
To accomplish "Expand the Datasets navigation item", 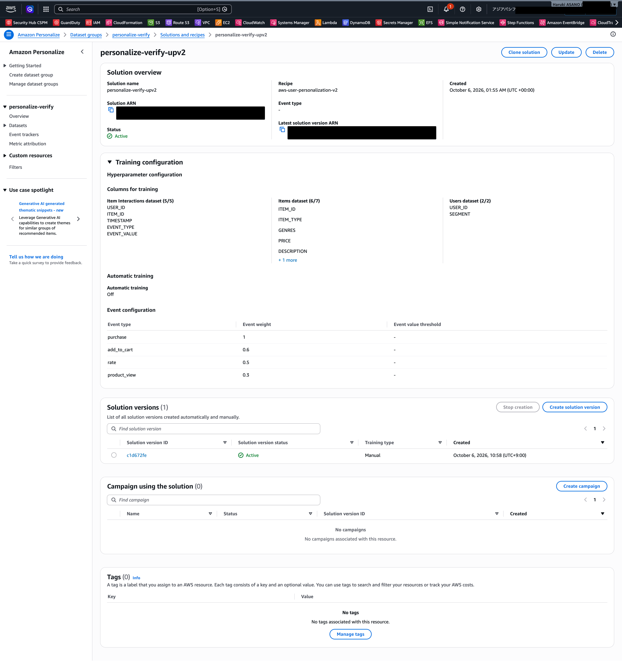I will (x=5, y=125).
